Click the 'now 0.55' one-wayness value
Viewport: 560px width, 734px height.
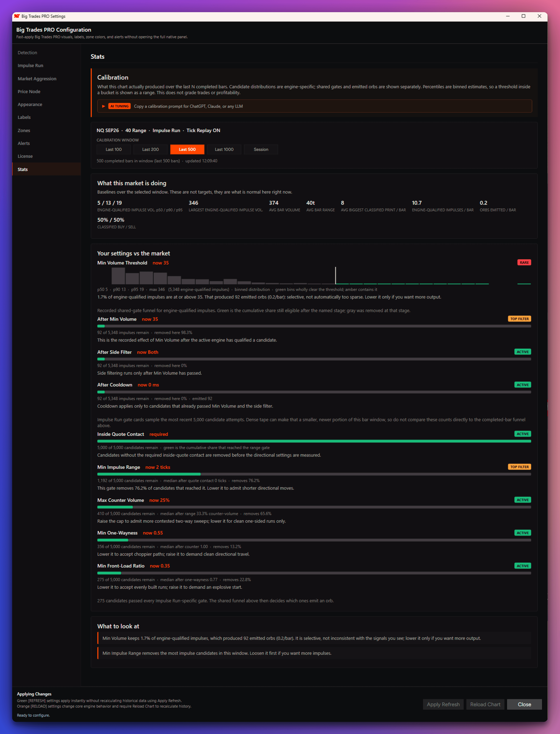click(x=153, y=533)
